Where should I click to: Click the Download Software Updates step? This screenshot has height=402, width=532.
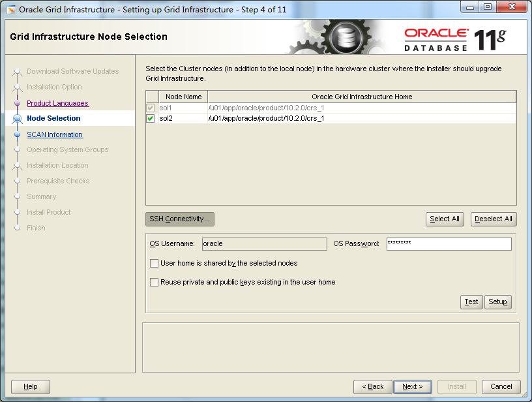point(72,71)
